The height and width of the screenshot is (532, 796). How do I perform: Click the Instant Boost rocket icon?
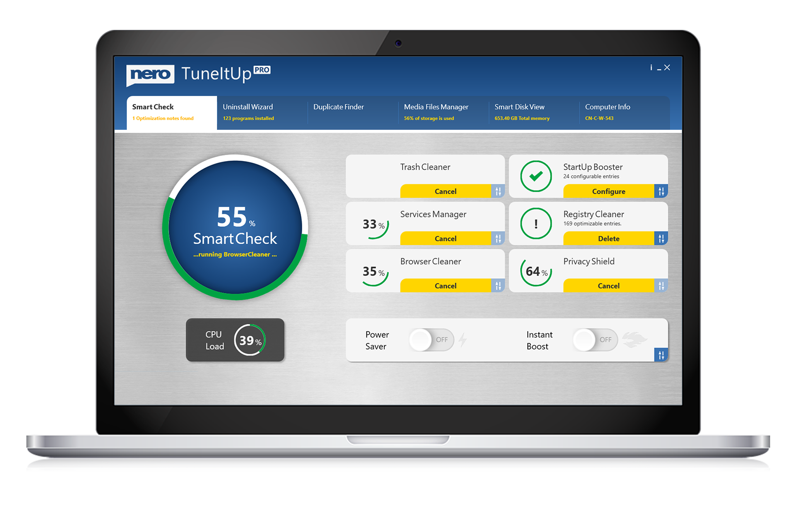point(635,339)
